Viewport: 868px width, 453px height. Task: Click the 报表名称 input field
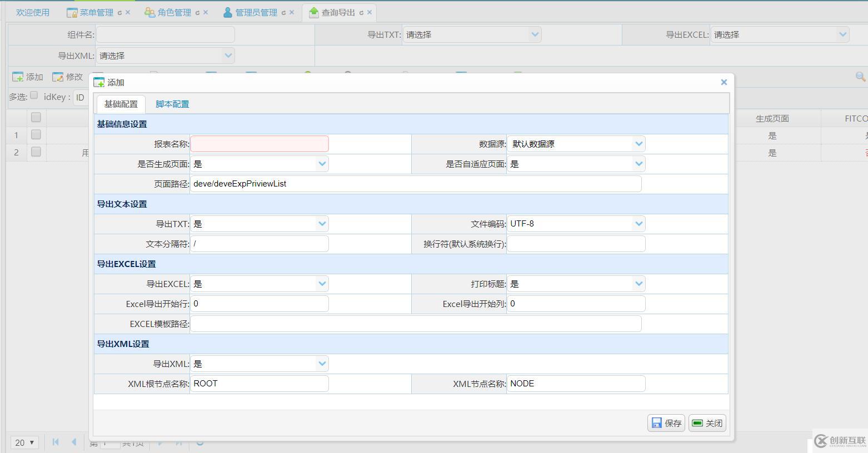[259, 143]
